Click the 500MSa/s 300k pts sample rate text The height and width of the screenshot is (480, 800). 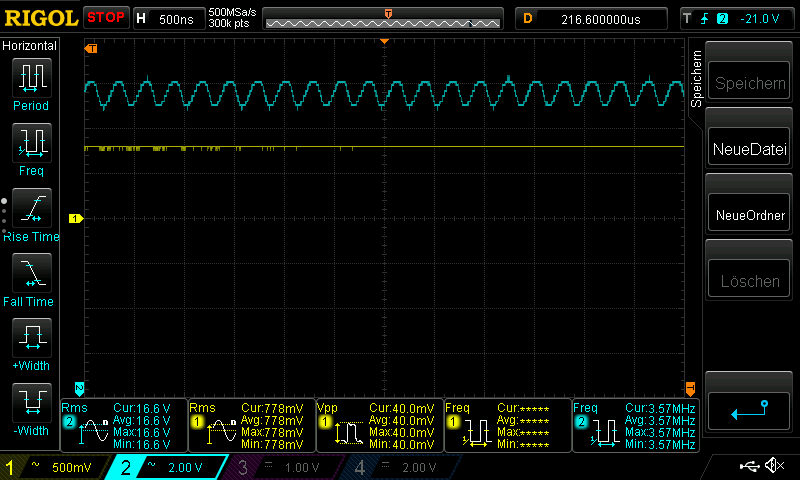pyautogui.click(x=232, y=18)
